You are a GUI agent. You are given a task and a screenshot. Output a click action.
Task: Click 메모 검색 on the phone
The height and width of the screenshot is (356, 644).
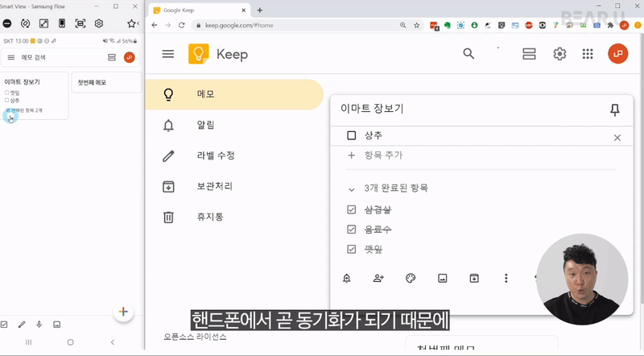point(33,57)
